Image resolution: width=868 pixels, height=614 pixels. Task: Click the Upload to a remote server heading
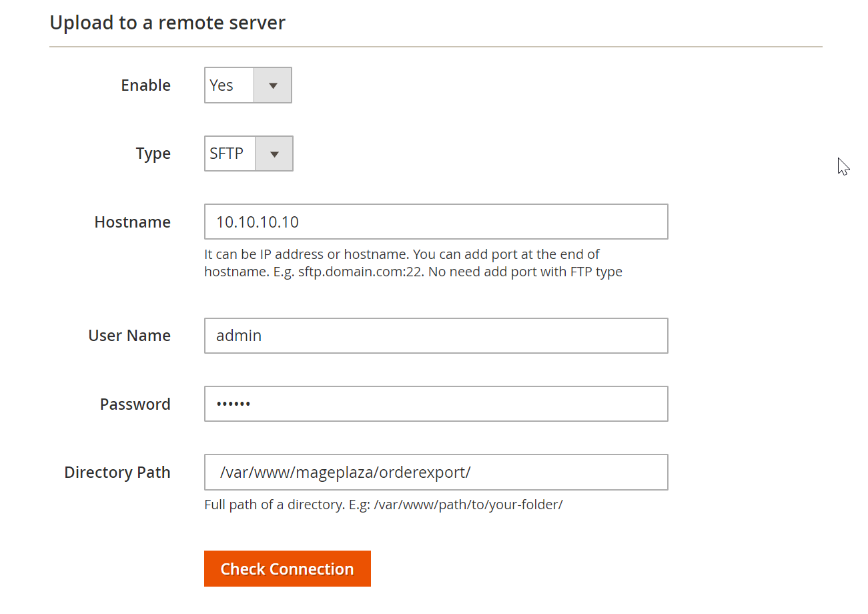click(x=167, y=23)
